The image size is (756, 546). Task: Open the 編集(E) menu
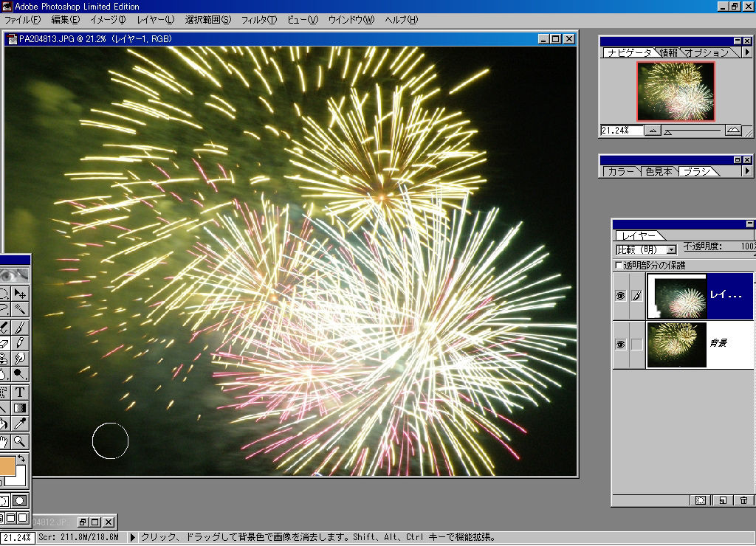click(66, 20)
